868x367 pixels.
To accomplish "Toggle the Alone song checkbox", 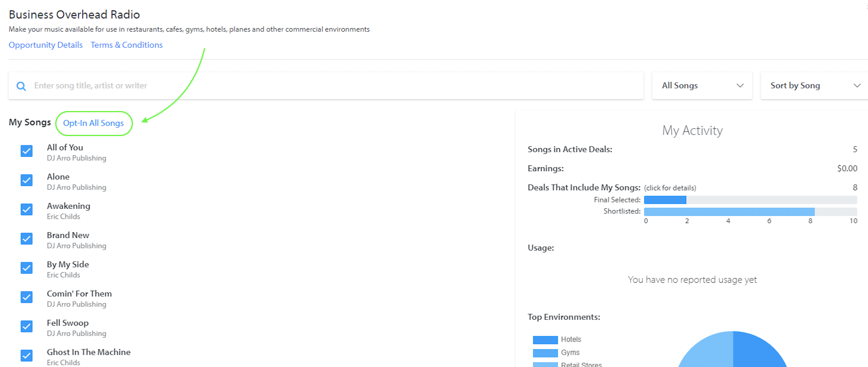I will (x=26, y=180).
